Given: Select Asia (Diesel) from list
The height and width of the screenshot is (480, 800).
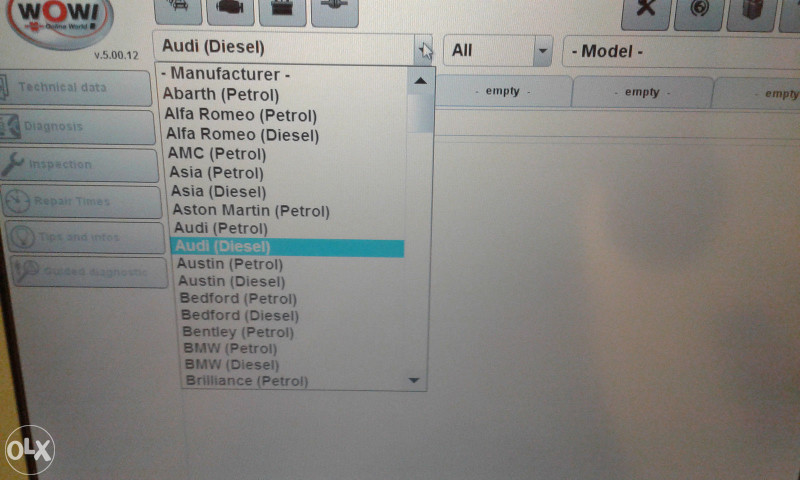Looking at the screenshot, I should click(218, 192).
